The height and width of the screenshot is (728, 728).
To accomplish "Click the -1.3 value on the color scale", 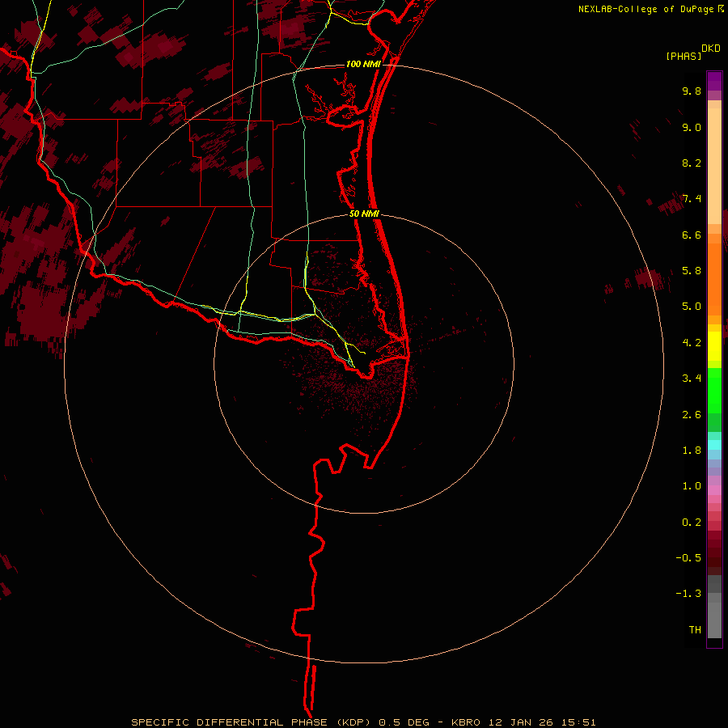I will [688, 594].
